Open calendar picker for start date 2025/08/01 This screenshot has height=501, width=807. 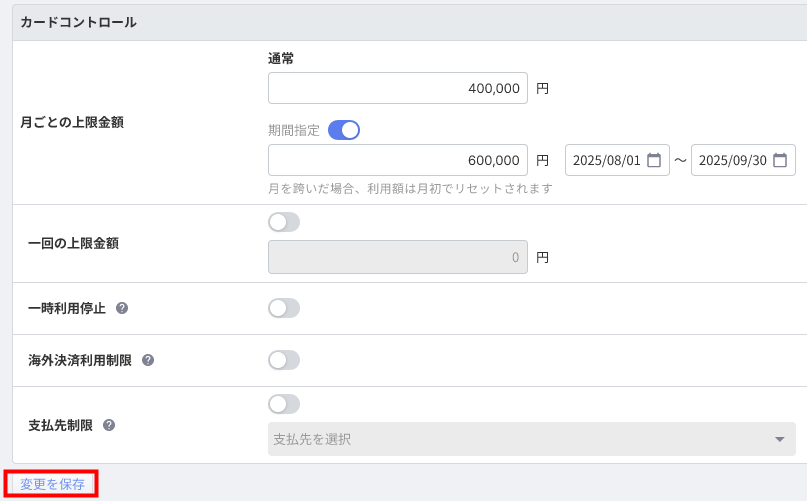coord(654,160)
